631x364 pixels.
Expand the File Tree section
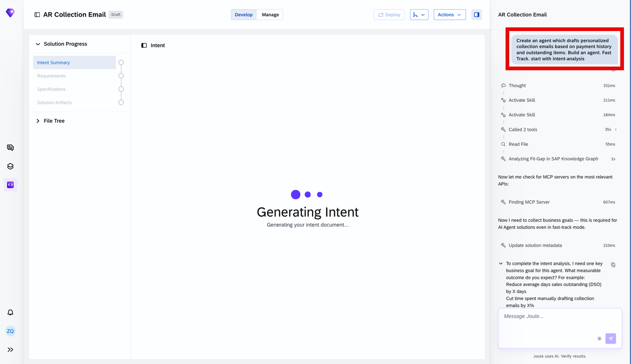pos(38,121)
